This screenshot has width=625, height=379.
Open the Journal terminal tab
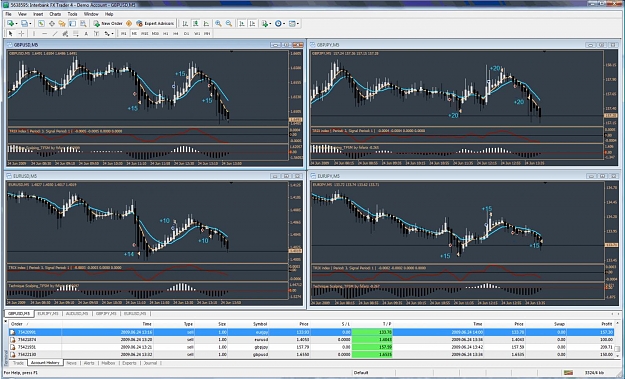point(150,363)
